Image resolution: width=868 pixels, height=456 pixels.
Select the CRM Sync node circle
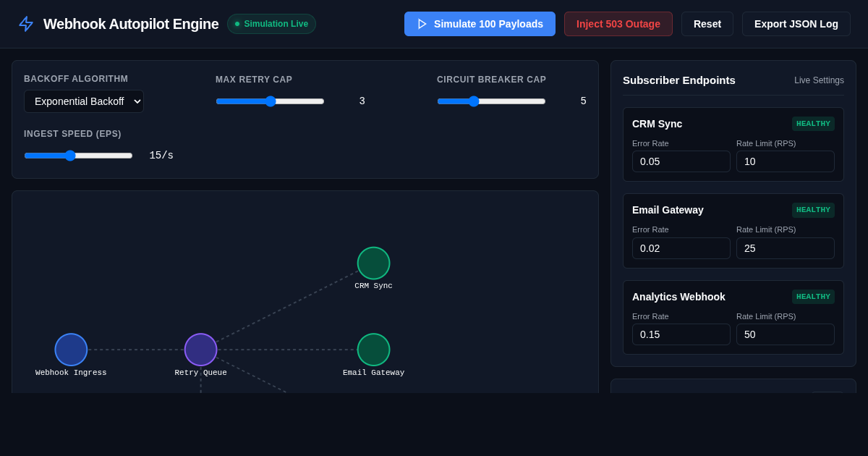[x=374, y=263]
